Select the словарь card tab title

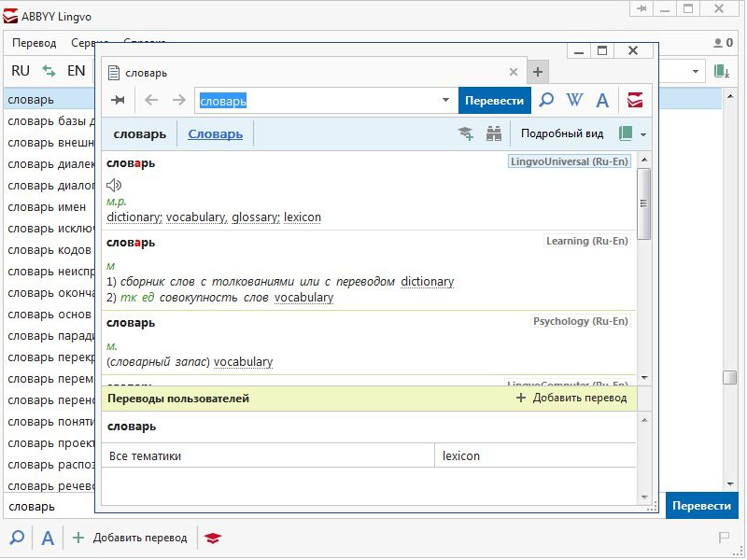coord(147,73)
